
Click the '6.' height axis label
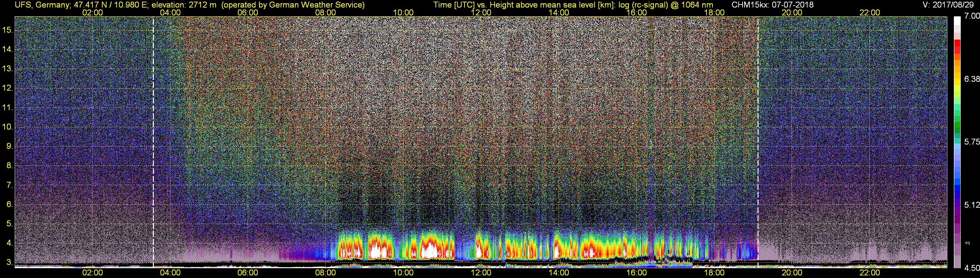pos(9,204)
